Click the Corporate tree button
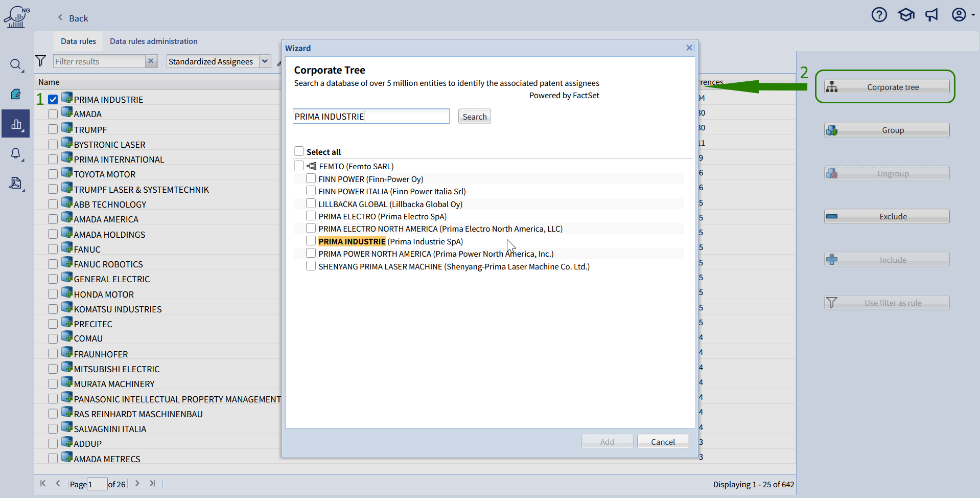 (x=886, y=87)
